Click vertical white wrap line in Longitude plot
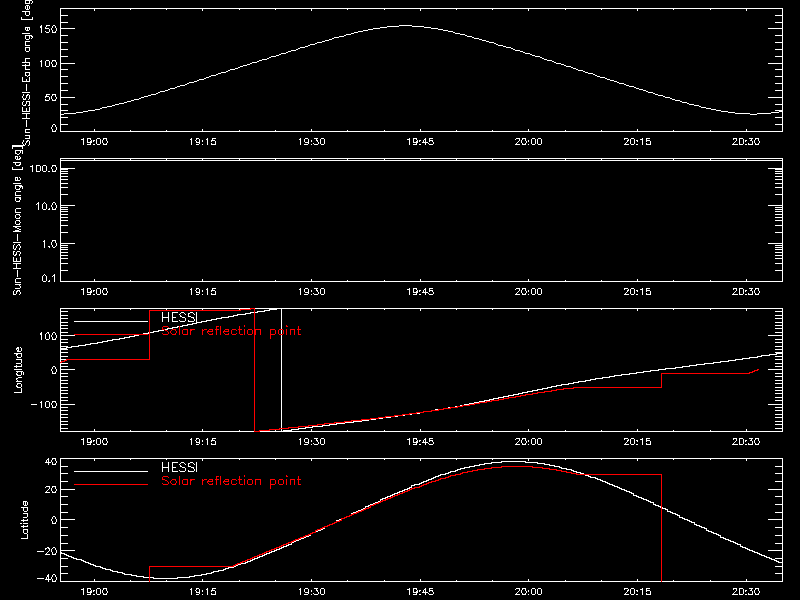 [282, 370]
